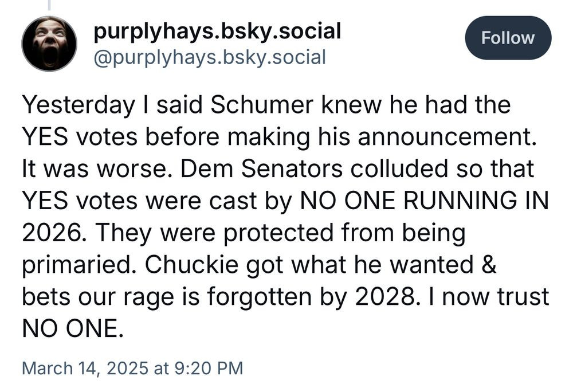
Task: Click the final line "NO ONE."
Action: (73, 329)
